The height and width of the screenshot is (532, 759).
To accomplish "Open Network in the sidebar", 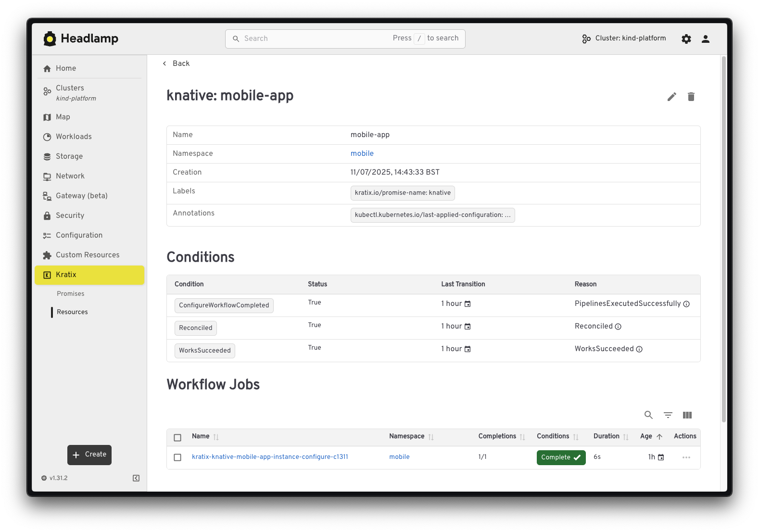I will (x=89, y=176).
